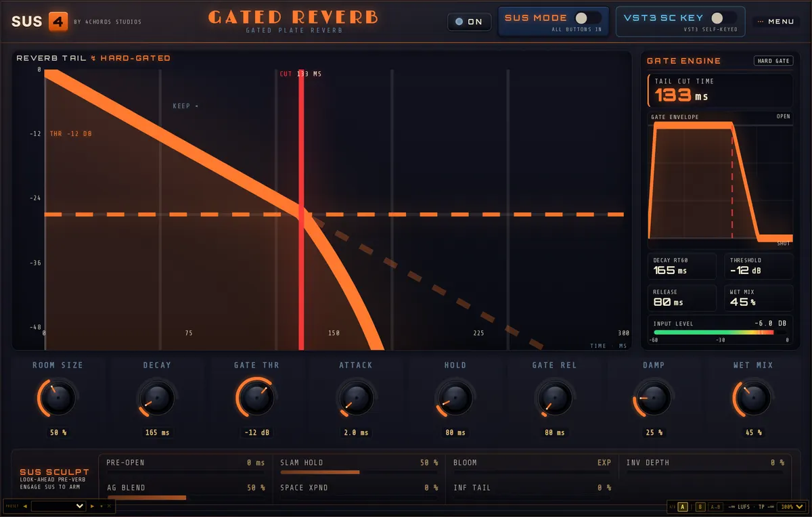The height and width of the screenshot is (517, 812).
Task: Click the DECAY RT60 165 ms readout
Action: (681, 266)
